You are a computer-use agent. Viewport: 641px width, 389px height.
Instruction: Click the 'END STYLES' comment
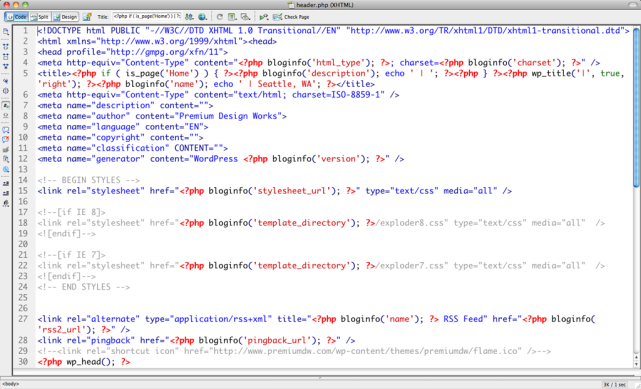83,287
